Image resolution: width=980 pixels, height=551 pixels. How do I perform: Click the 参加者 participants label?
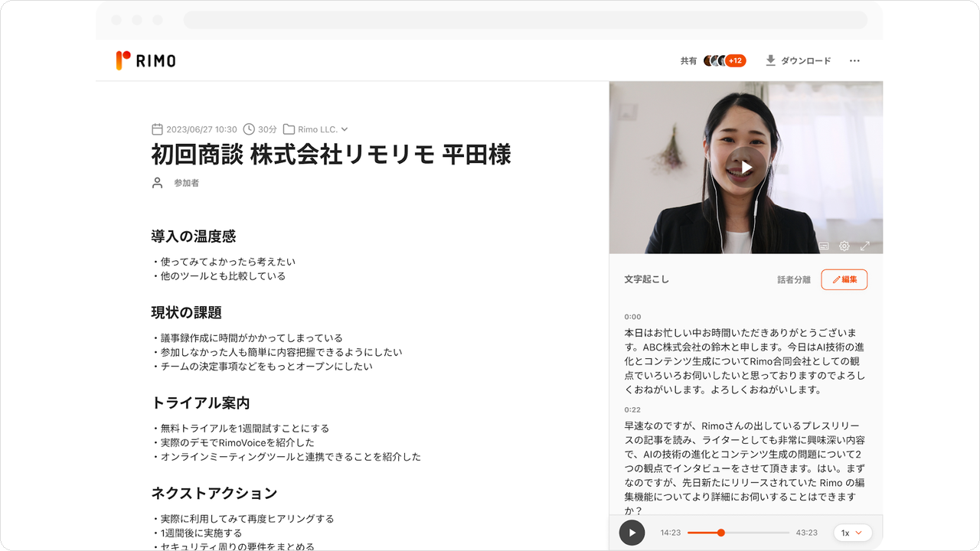[x=186, y=183]
